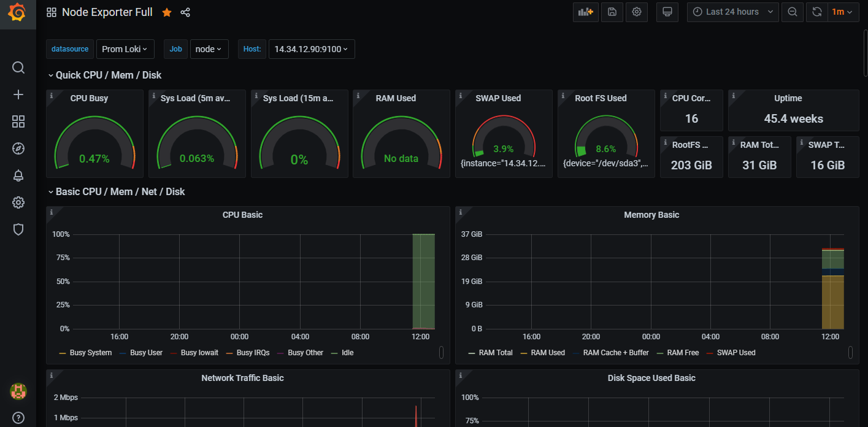The height and width of the screenshot is (427, 868).
Task: Toggle SWAP Used series in Memory legend
Action: tap(737, 353)
